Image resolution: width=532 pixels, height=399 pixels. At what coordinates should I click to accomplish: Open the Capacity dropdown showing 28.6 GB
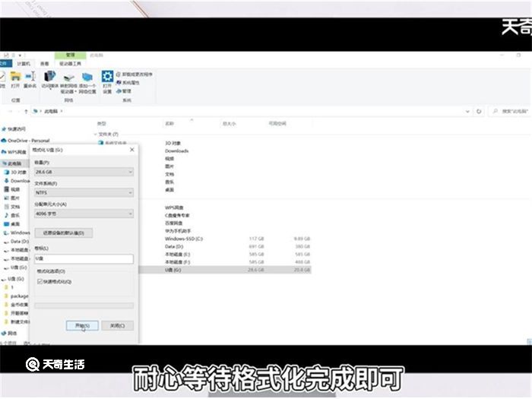pos(84,172)
